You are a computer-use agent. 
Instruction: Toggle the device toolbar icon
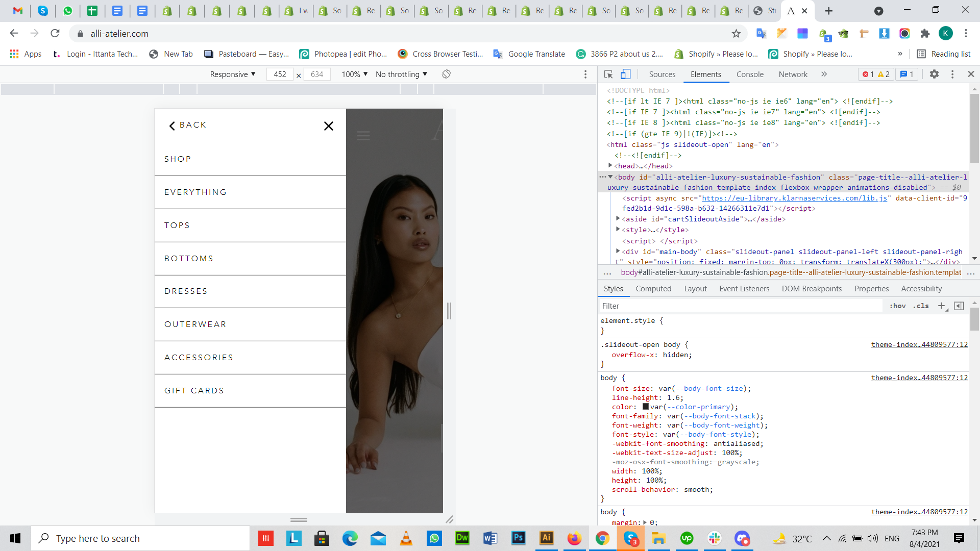click(x=625, y=74)
